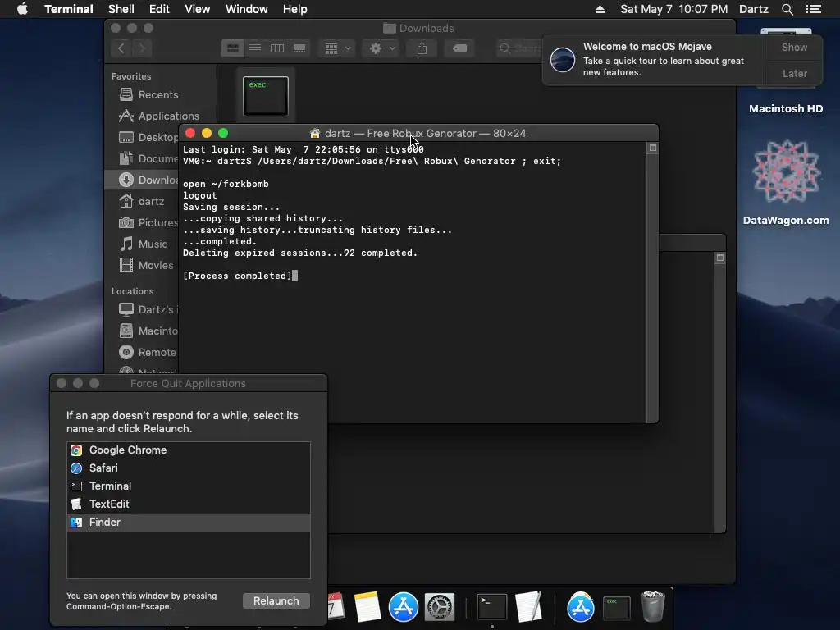Select Documents in Finder sidebar
The image size is (840, 630).
pos(148,158)
